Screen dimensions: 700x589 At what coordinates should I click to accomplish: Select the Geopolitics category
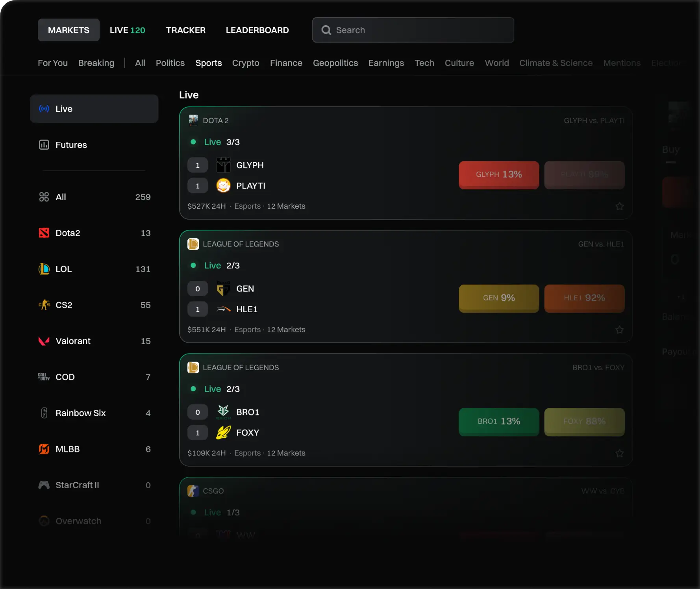[x=335, y=63]
